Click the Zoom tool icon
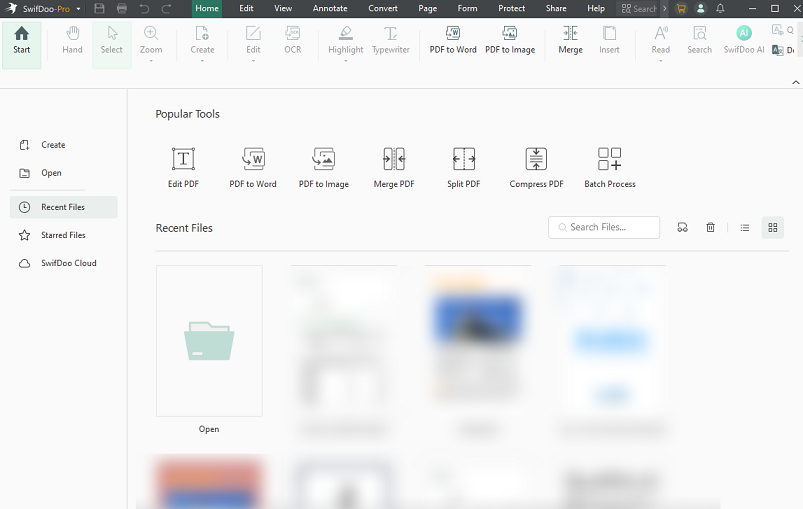This screenshot has width=803, height=509. coord(151,34)
